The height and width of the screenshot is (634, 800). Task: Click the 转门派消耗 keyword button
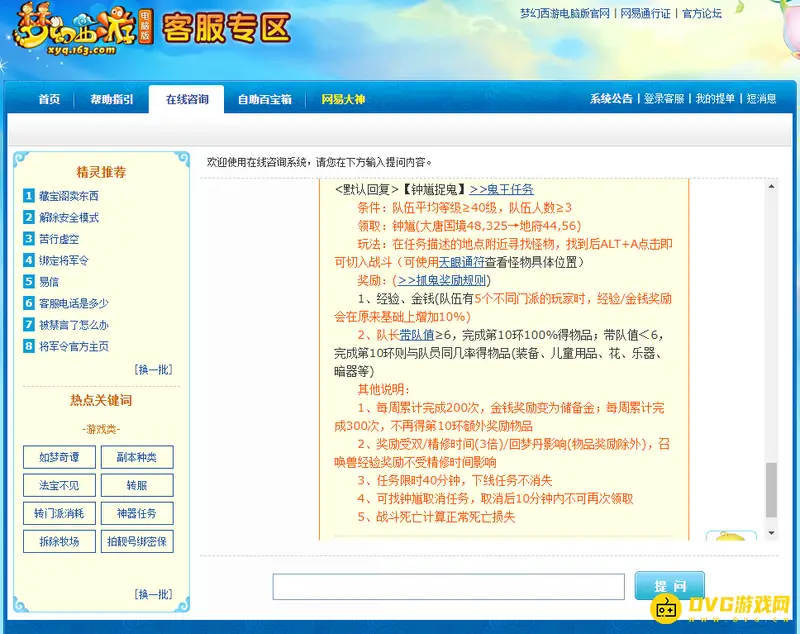point(59,513)
